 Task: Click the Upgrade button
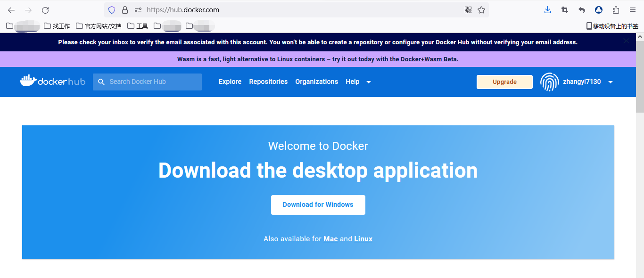(504, 82)
